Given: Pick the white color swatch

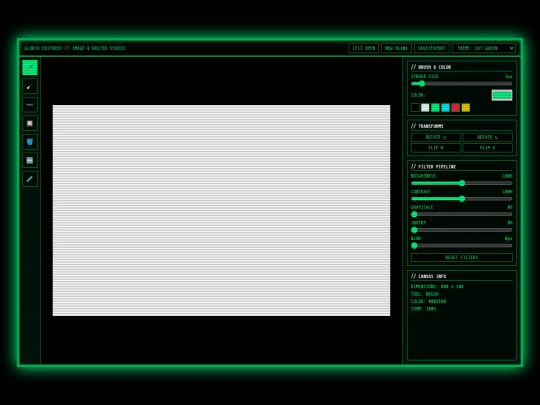Looking at the screenshot, I should click(x=425, y=108).
